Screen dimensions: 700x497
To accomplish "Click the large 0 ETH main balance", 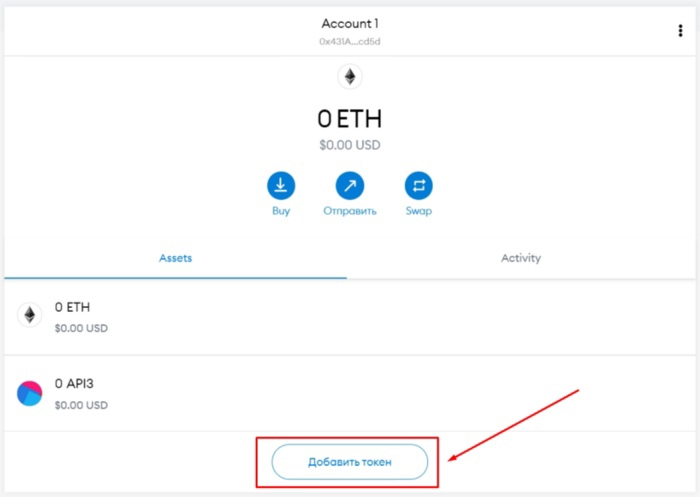I will [x=350, y=119].
